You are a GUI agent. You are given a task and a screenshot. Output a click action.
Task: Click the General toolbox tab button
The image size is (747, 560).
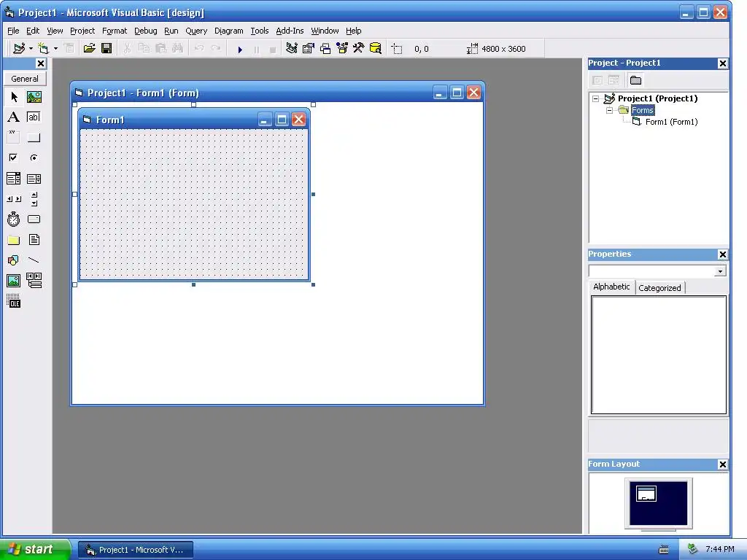25,79
